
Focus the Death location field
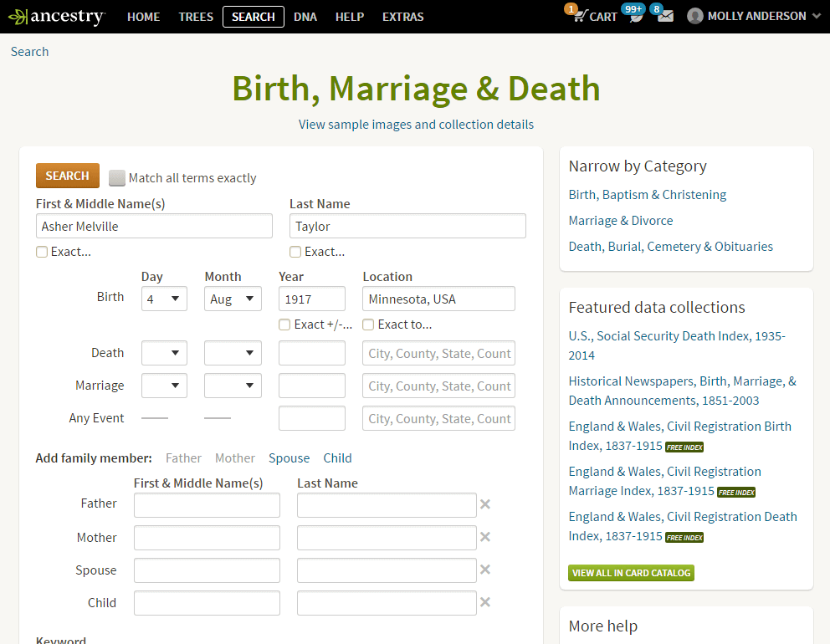click(438, 353)
